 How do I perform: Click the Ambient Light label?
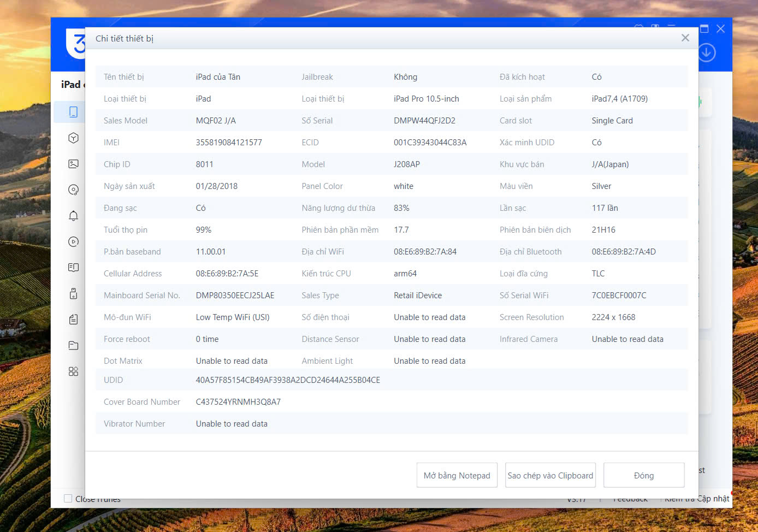[x=327, y=361]
